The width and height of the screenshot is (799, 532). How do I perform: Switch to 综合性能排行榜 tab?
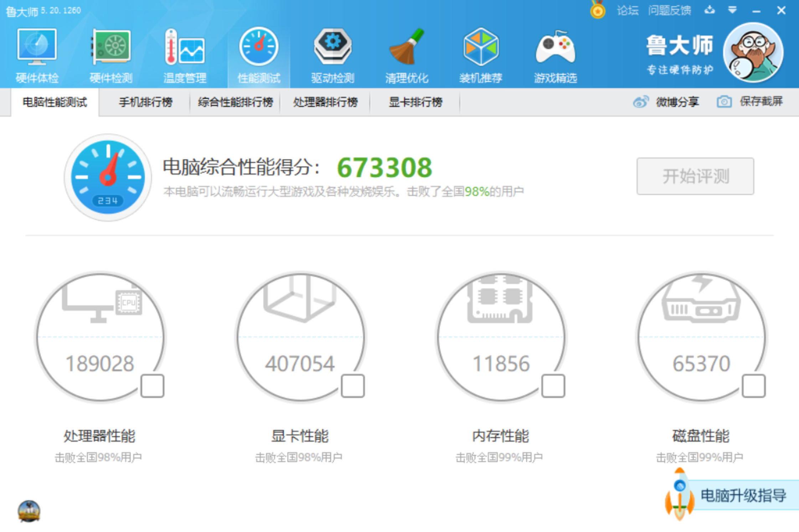[x=236, y=102]
